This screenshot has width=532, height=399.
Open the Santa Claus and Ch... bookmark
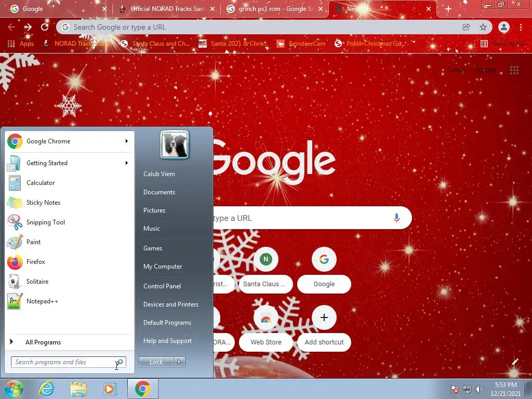(x=155, y=44)
